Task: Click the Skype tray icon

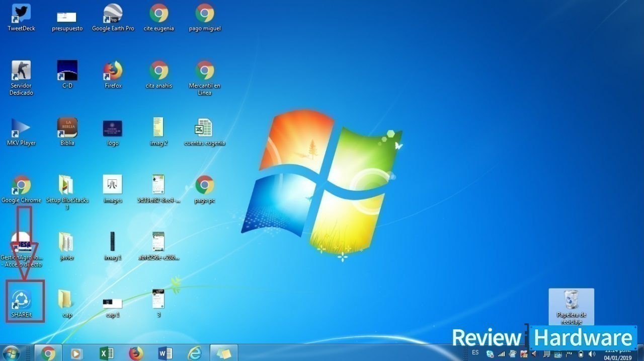Action: 490,354
